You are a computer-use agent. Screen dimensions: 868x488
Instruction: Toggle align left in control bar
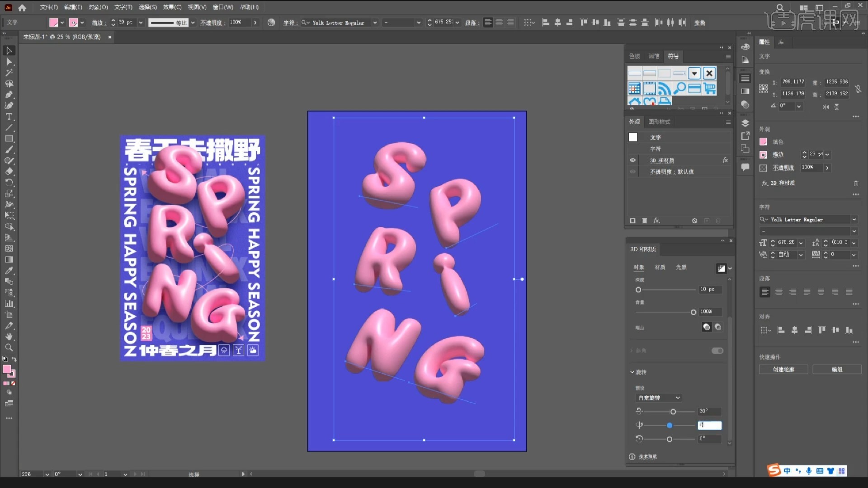[488, 22]
